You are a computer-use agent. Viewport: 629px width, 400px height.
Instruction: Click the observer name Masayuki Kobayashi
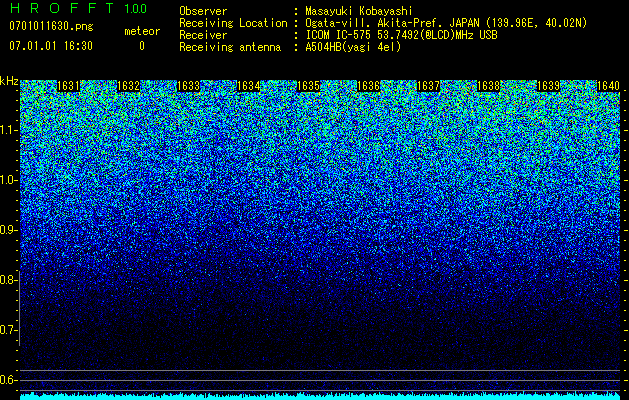tap(359, 11)
